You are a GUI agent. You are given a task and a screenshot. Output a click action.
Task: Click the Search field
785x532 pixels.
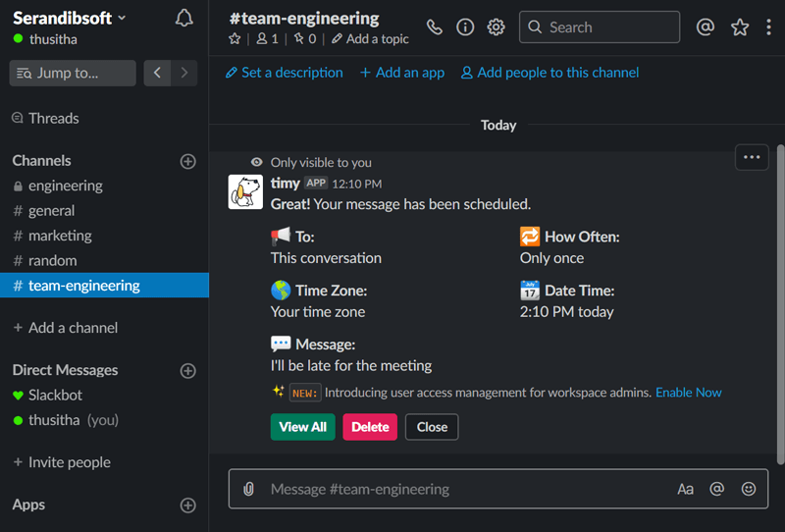tap(600, 27)
